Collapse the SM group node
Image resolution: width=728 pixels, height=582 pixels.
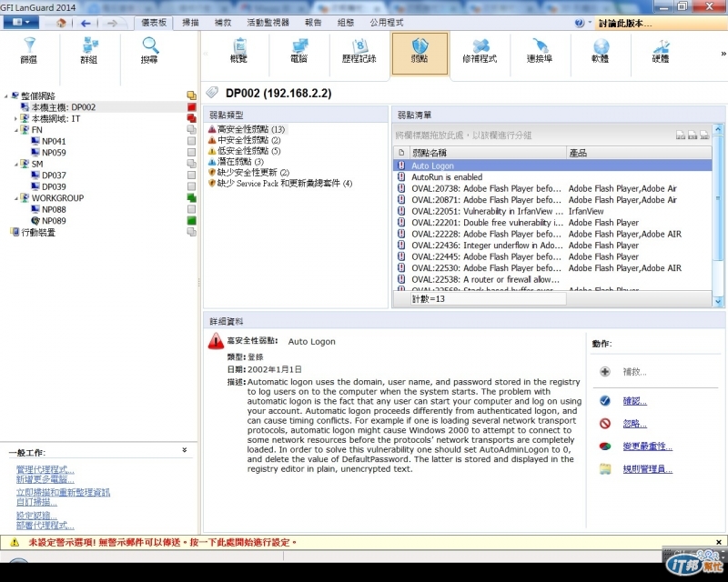15,165
